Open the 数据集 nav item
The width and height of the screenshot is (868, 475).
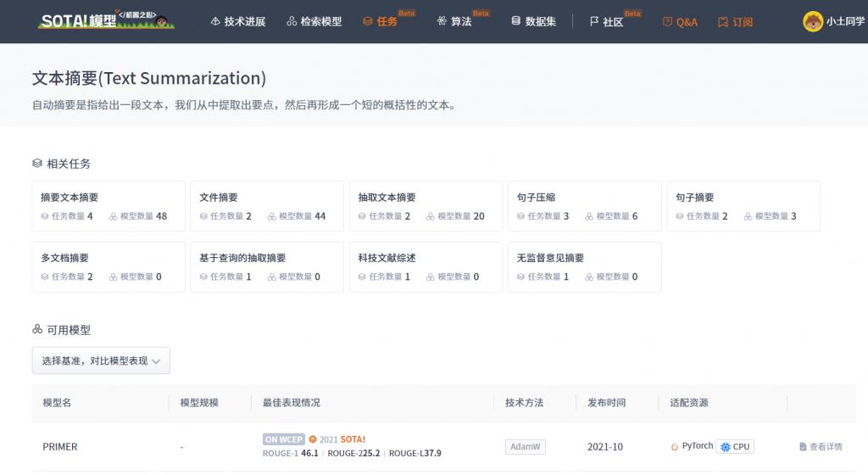click(x=534, y=21)
